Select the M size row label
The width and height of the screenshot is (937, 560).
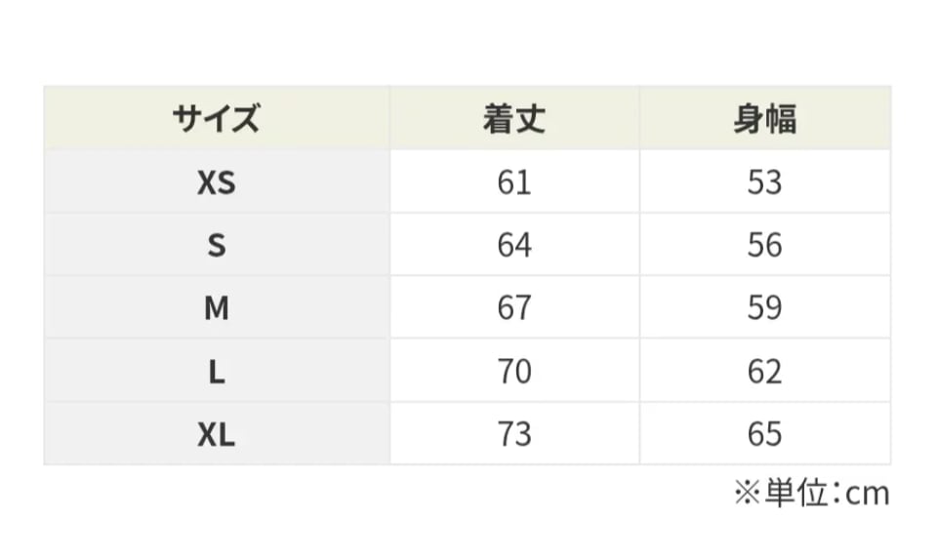[217, 308]
